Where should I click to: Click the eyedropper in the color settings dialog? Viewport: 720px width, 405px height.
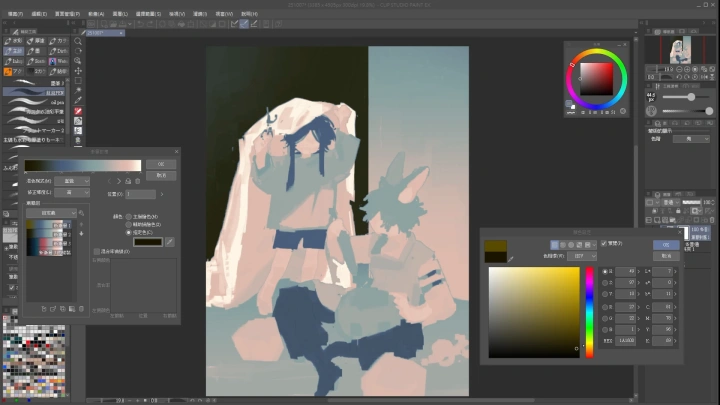[x=511, y=258]
